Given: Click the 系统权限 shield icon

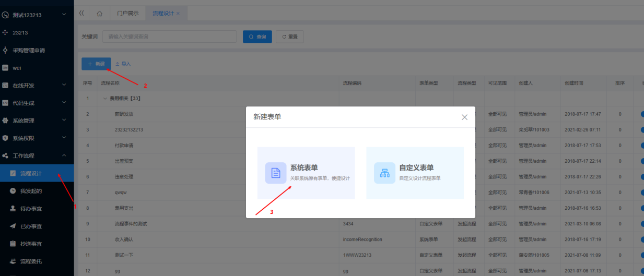Looking at the screenshot, I should point(5,138).
